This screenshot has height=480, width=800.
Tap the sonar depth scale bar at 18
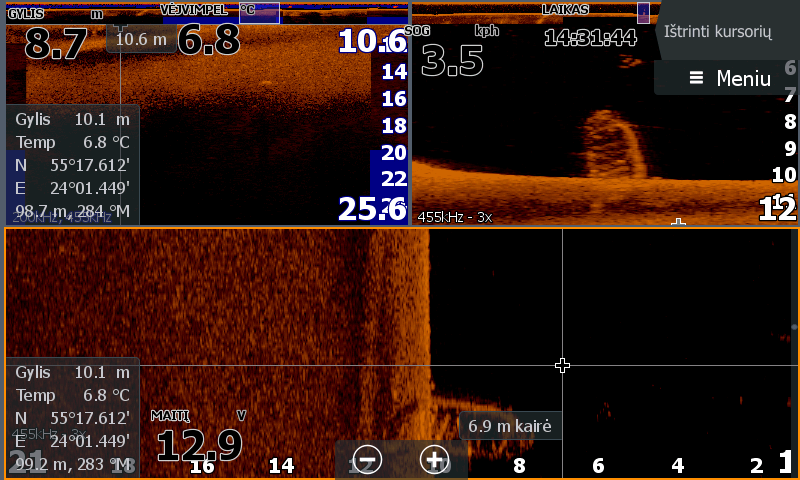coord(394,126)
